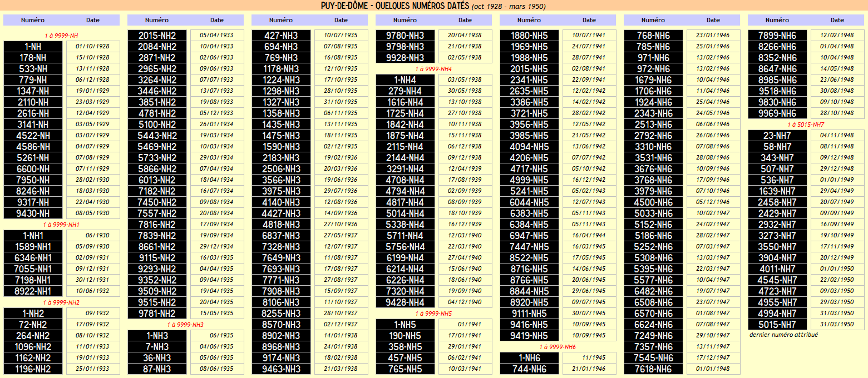Select the section label '1 à 9999-NH2'
The width and height of the screenshot is (868, 378).
[x=62, y=302]
